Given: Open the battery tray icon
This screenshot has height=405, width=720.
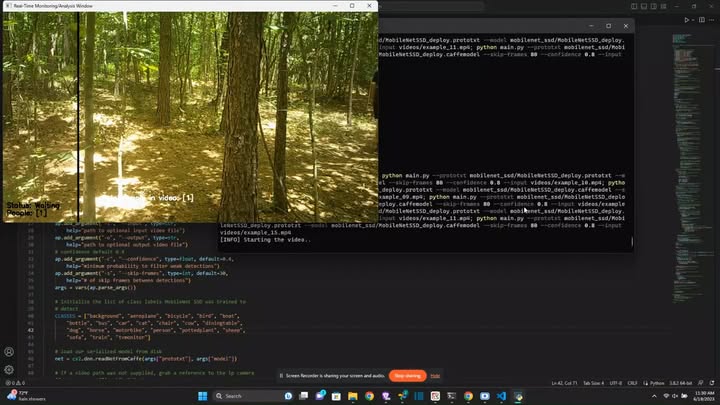Looking at the screenshot, I should pyautogui.click(x=684, y=396).
